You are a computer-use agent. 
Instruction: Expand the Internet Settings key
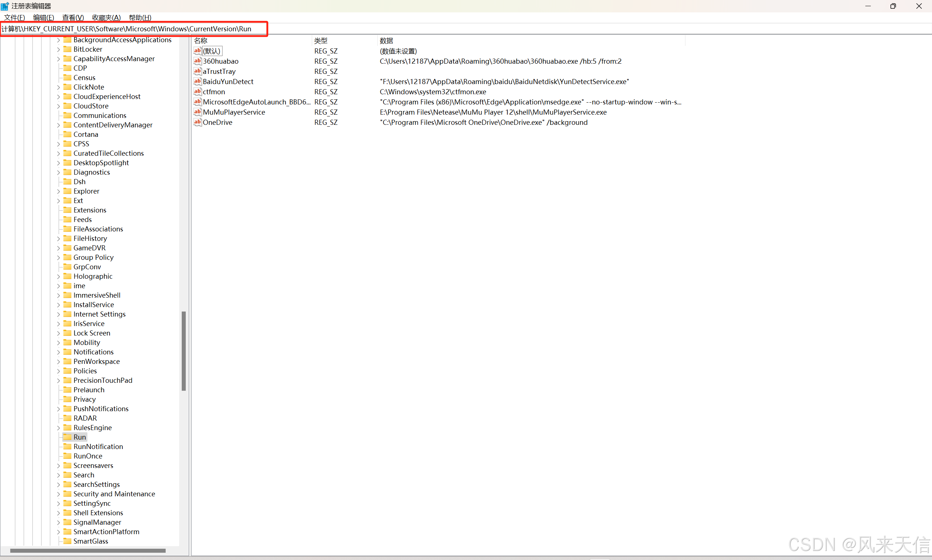tap(59, 314)
